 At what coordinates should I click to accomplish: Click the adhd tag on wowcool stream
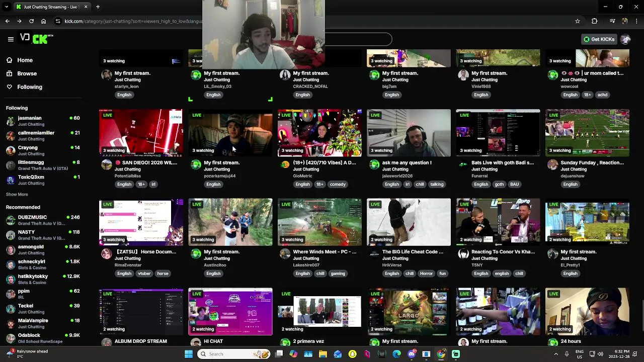coord(602,95)
